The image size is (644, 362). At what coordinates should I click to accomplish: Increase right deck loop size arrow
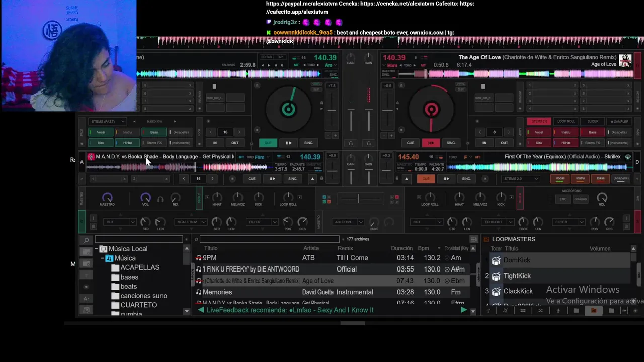[509, 132]
